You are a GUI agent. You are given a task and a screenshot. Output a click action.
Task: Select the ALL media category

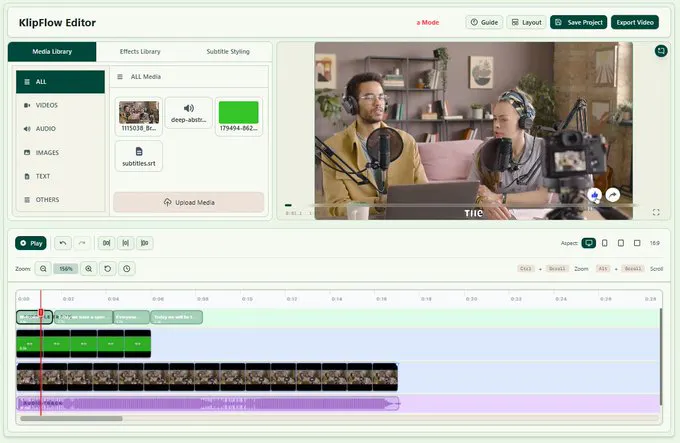pyautogui.click(x=60, y=82)
